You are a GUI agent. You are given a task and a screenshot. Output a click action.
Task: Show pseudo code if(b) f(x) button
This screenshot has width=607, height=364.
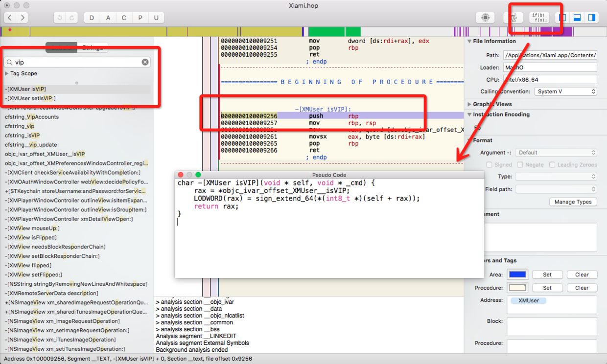[x=539, y=18]
